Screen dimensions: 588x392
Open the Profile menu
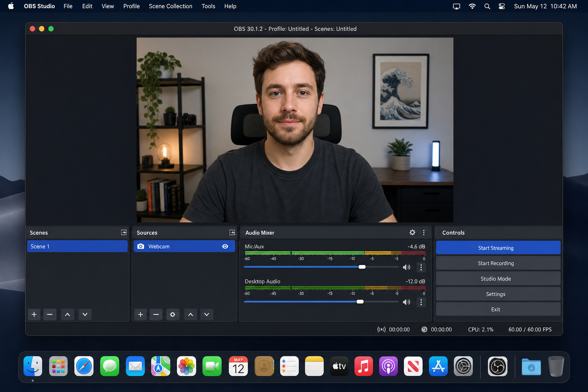tap(131, 6)
